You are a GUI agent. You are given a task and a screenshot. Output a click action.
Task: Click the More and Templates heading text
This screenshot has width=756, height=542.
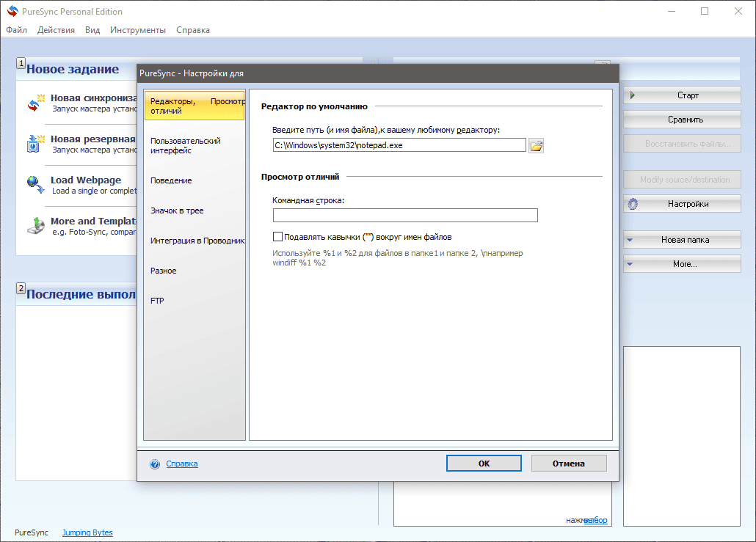click(93, 221)
